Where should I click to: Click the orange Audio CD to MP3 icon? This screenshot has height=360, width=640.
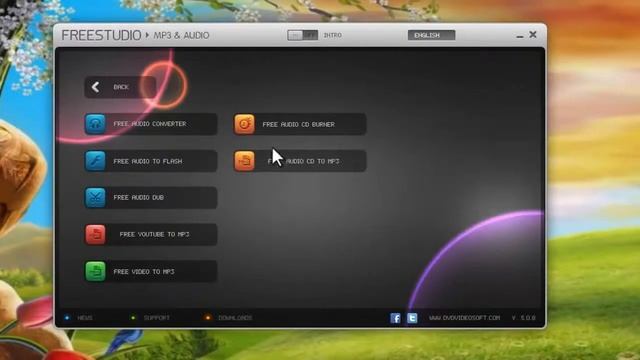coord(244,161)
